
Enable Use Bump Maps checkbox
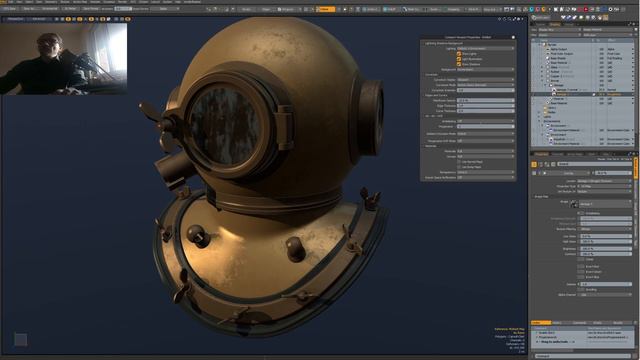[459, 167]
